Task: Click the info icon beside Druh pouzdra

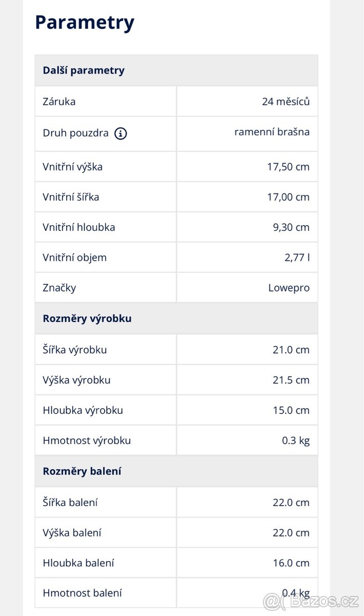Action: point(120,133)
